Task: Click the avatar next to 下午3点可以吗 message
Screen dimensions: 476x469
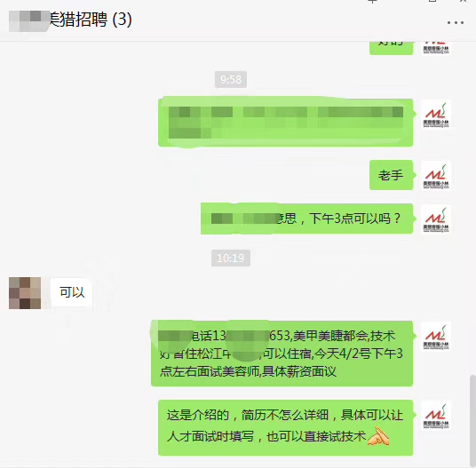Action: 436,219
